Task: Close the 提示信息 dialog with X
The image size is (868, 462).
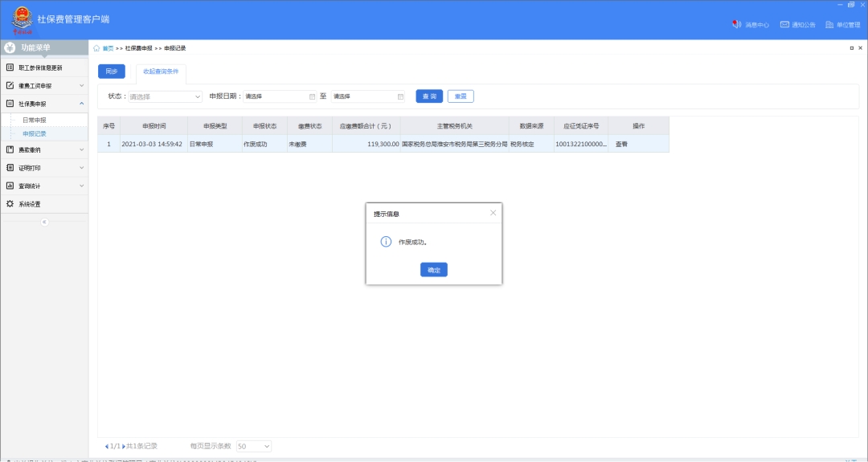Action: point(493,213)
